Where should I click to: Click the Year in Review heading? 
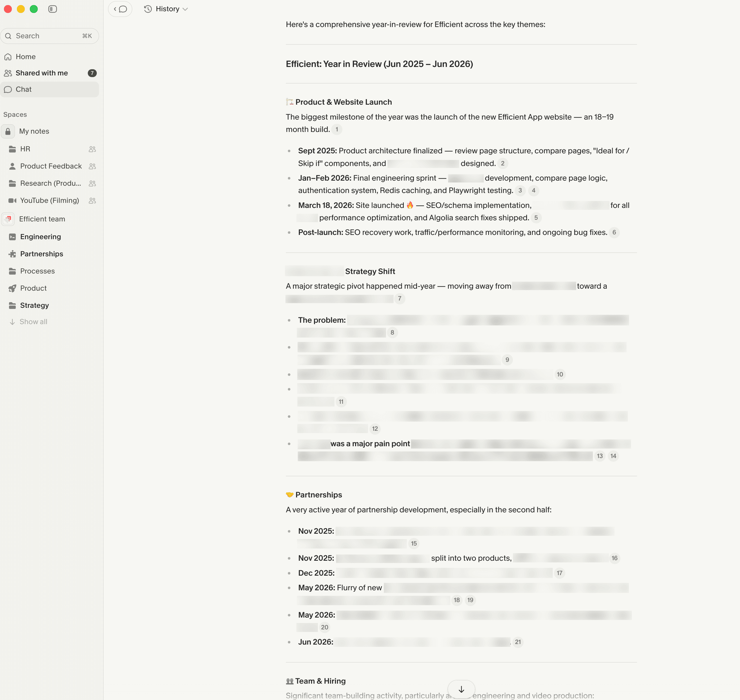(379, 64)
